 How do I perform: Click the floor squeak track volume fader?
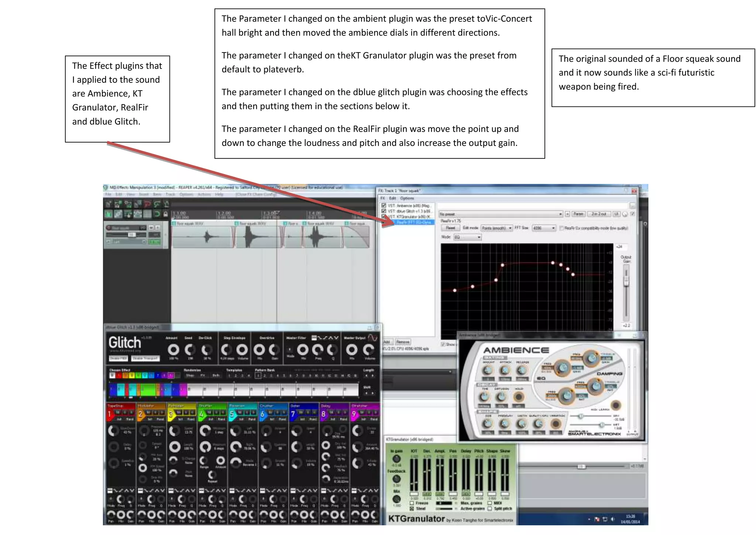tap(131, 235)
